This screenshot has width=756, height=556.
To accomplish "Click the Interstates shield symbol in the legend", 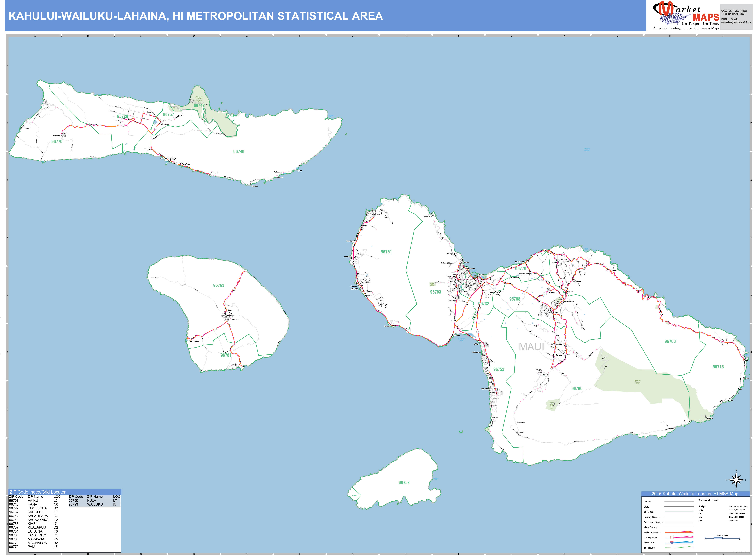I will coord(672,542).
